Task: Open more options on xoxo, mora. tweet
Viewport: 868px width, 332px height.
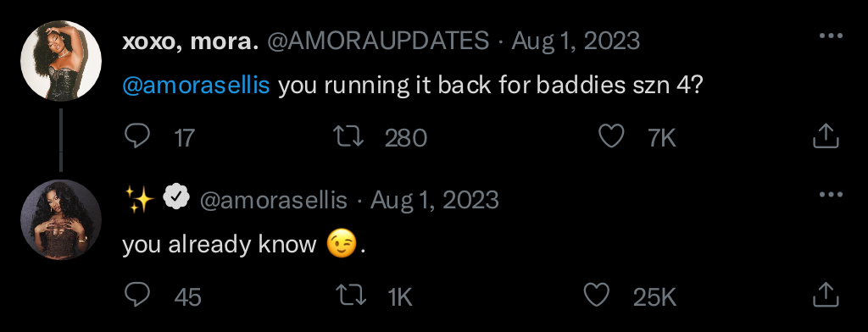Action: (831, 36)
